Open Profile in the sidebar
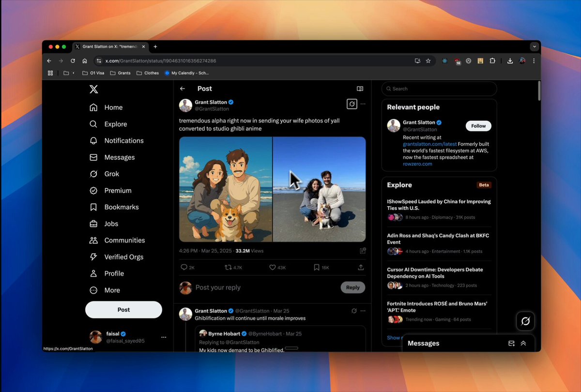Screen dimensions: 581x392 pos(107,273)
